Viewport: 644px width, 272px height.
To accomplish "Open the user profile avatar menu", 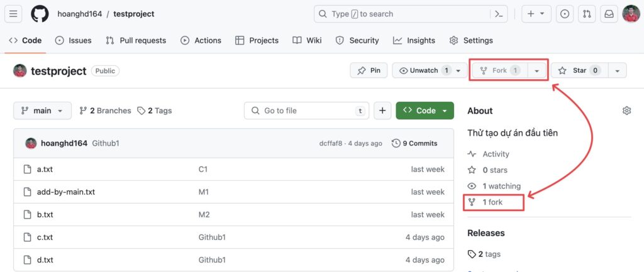I will 631,14.
